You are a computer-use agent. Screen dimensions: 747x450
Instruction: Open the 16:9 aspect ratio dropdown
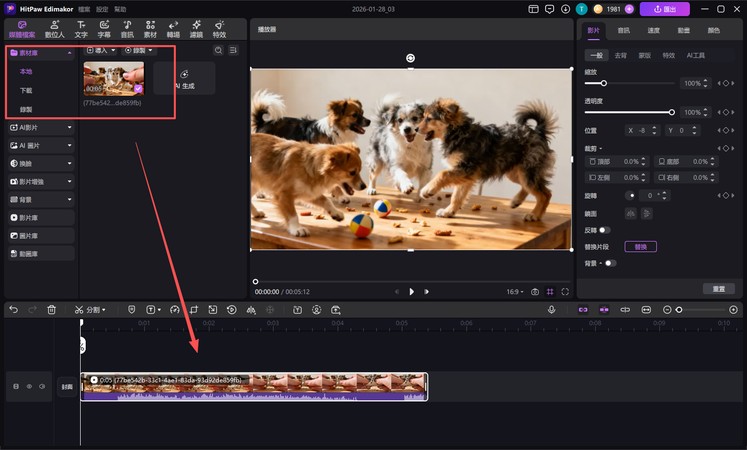pos(514,292)
